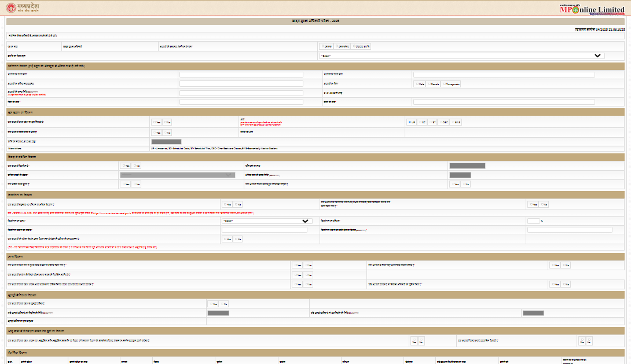The height and width of the screenshot is (364, 631).
Task: Click the input field below the disability type dropdown
Action: pyautogui.click(x=265, y=230)
